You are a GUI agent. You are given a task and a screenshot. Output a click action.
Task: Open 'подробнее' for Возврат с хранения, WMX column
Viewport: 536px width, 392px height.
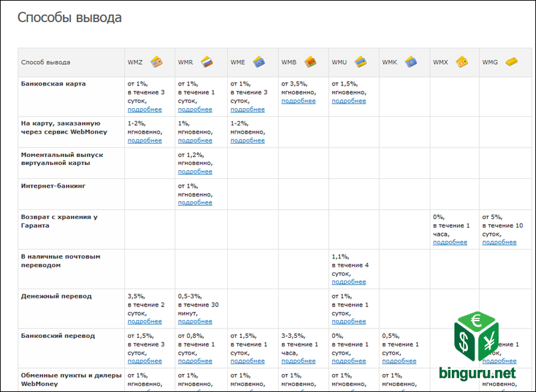[x=450, y=242]
